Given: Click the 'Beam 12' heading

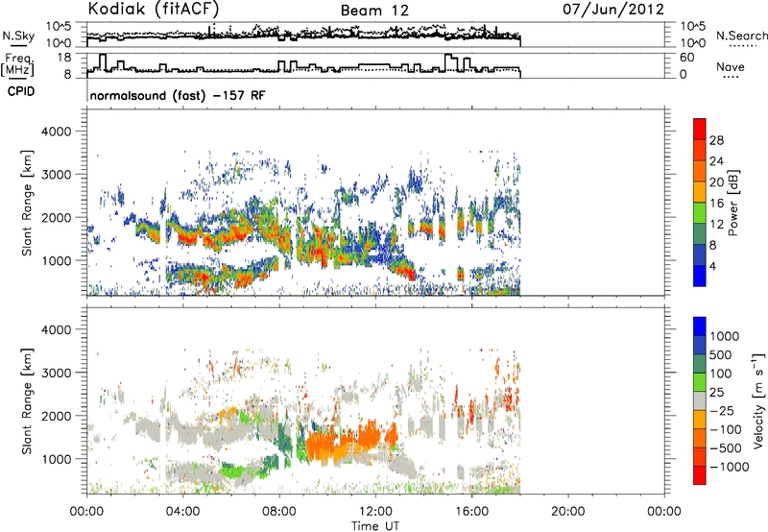Looking at the screenshot, I should [374, 11].
